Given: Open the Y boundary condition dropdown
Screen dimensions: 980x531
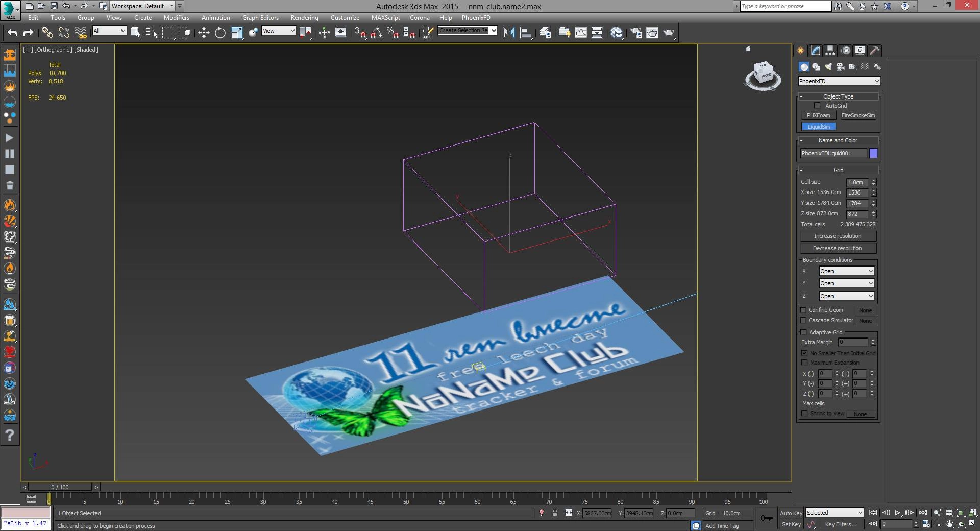Looking at the screenshot, I should tap(847, 283).
